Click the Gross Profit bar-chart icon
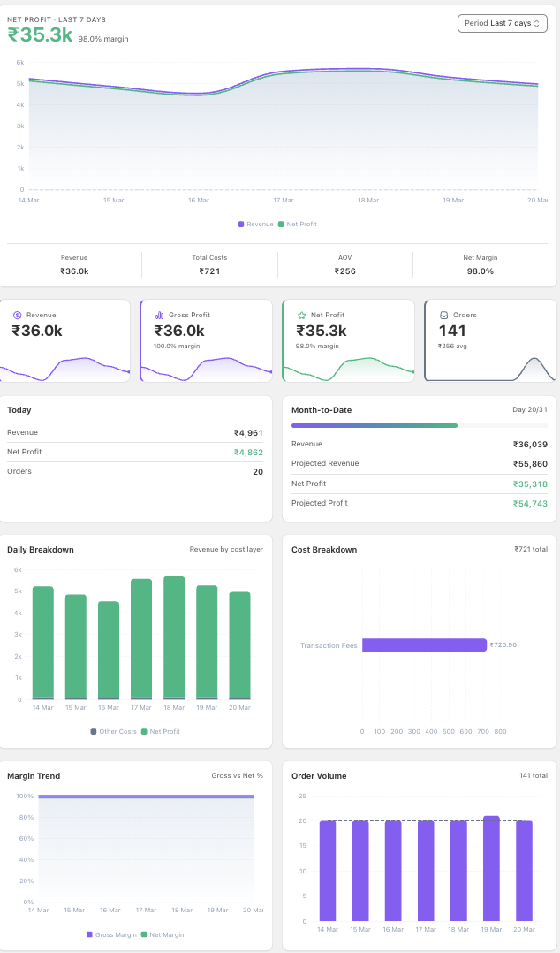Screen dimensions: 560x953 pos(160,315)
